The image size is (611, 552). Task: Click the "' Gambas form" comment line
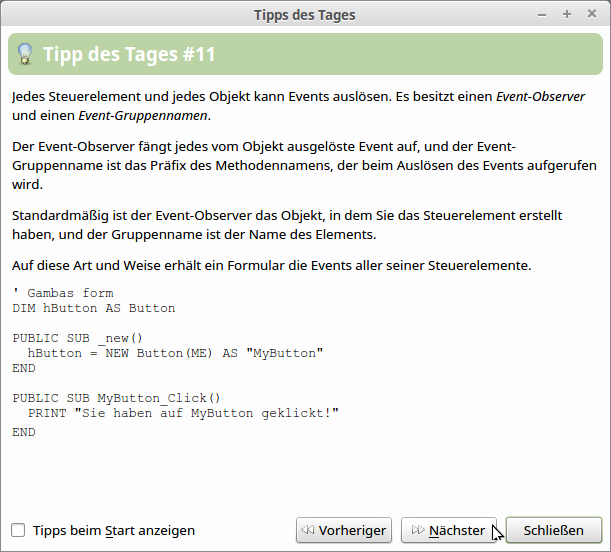[x=63, y=293]
